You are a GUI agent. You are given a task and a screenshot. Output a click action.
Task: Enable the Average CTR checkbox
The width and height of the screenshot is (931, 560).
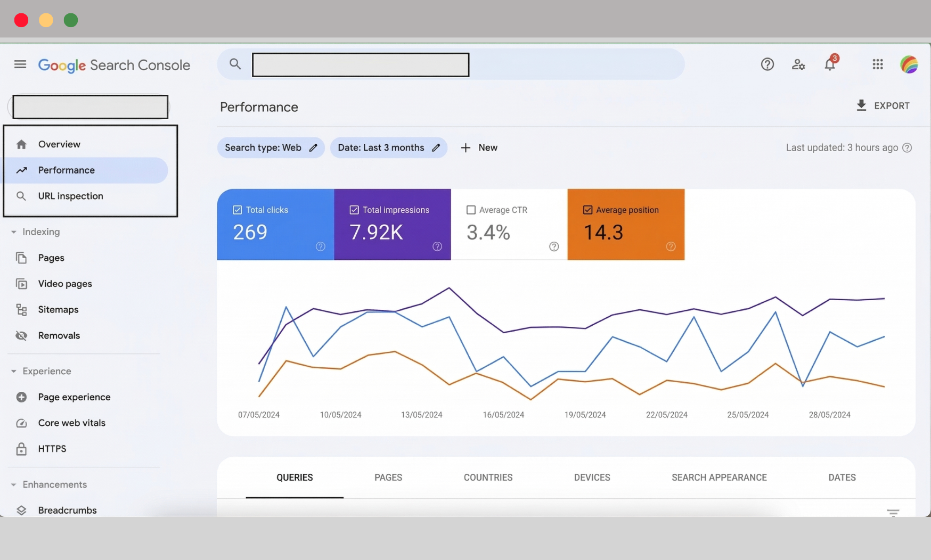coord(470,210)
